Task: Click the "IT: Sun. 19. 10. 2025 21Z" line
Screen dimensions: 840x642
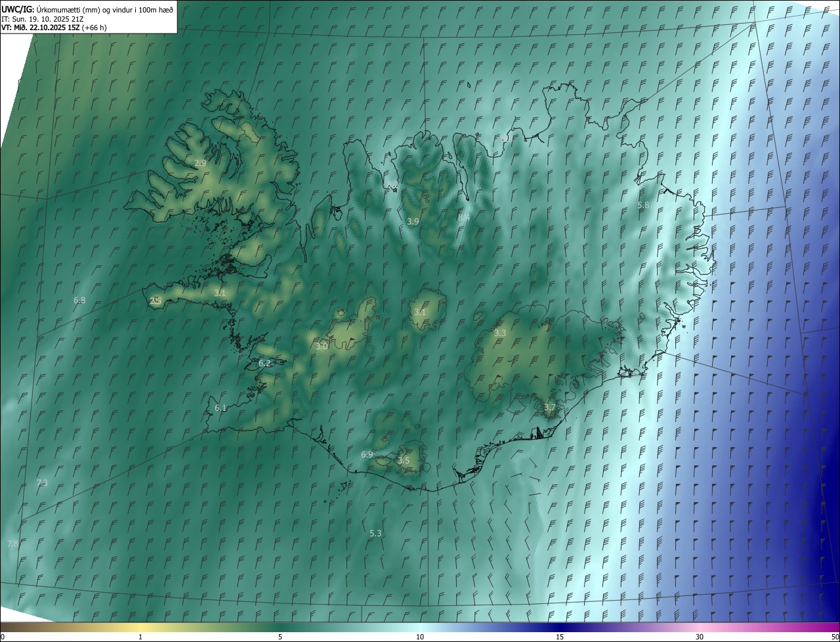Action: 43,18
